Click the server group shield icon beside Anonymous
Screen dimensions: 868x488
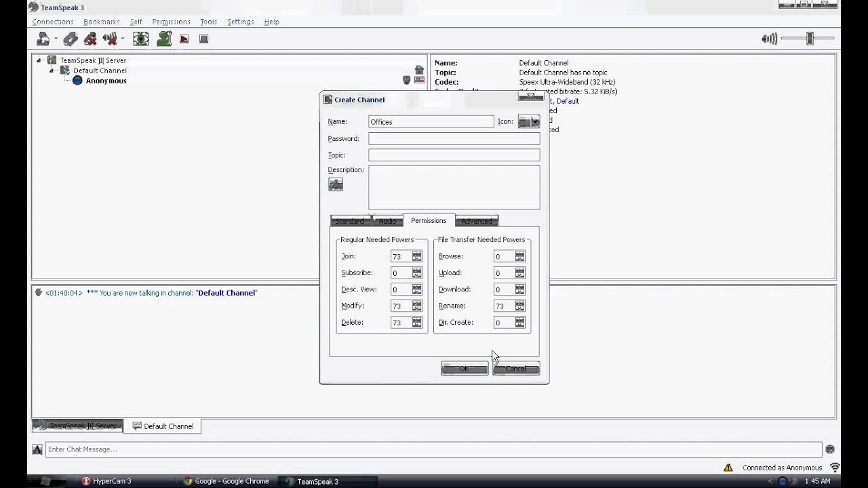click(x=407, y=80)
